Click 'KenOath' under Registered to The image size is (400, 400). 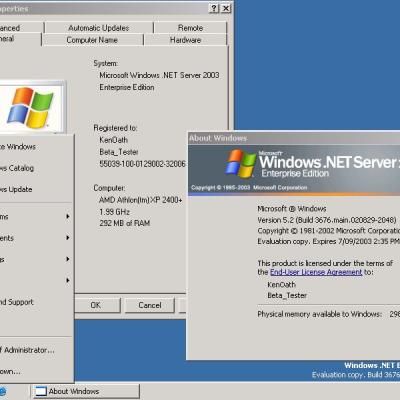[114, 140]
